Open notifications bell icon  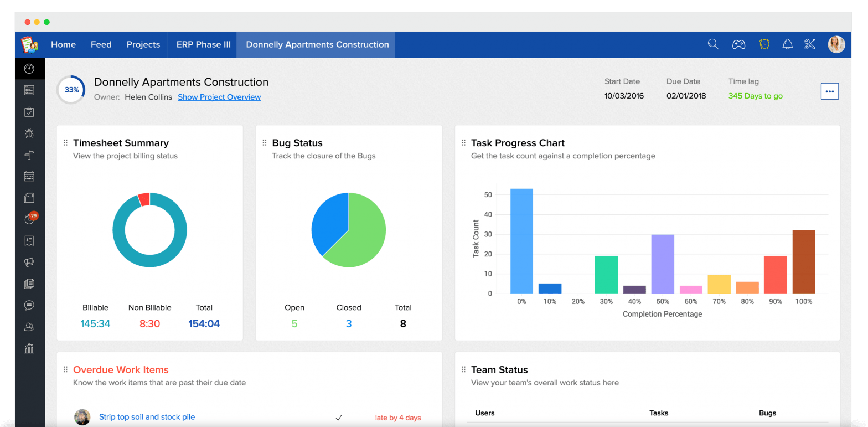point(787,44)
